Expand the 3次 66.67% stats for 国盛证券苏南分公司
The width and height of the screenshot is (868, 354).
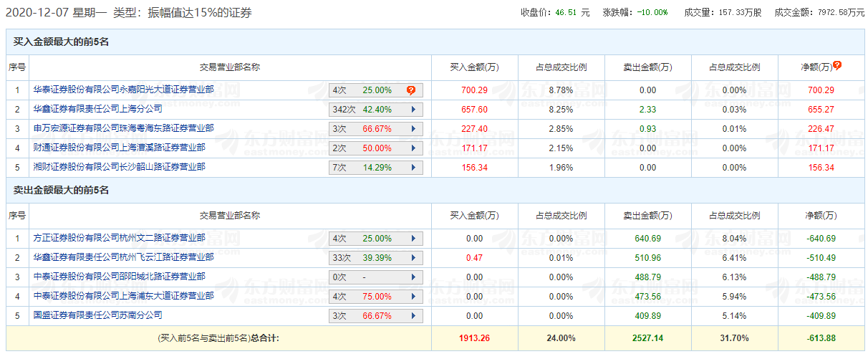[x=413, y=316]
